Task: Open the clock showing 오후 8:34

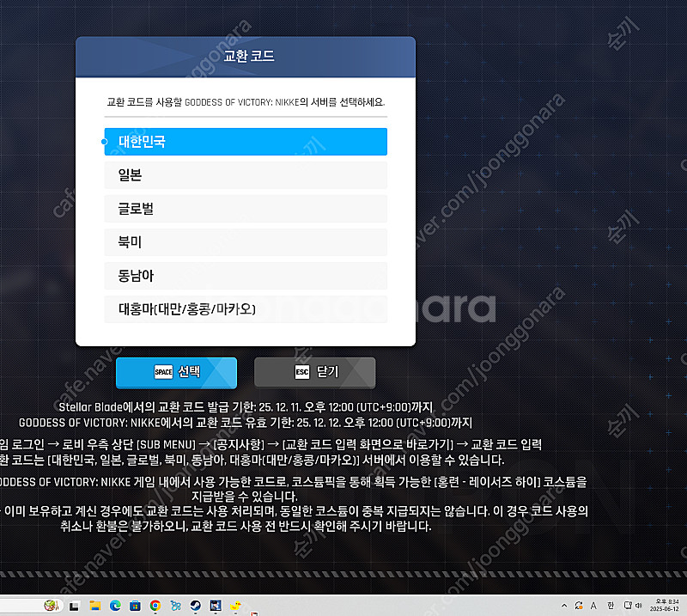Action: tap(664, 606)
